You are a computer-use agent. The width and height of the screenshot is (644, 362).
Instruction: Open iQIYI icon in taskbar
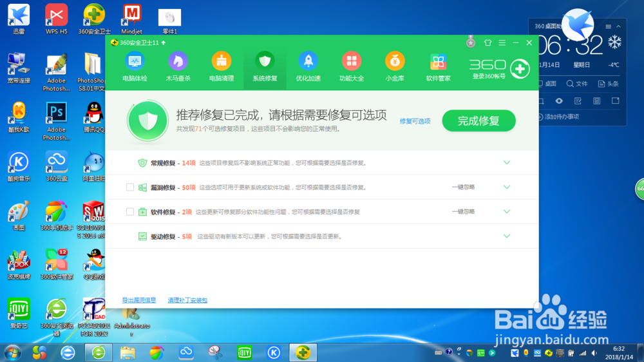pyautogui.click(x=244, y=352)
